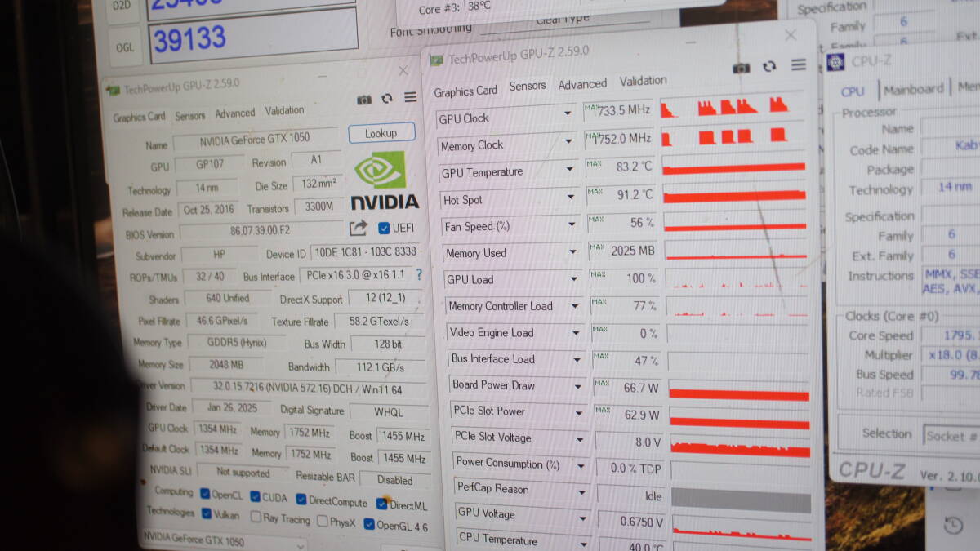
Task: Switch to Graphics Card tab in Sensors window
Action: [465, 91]
